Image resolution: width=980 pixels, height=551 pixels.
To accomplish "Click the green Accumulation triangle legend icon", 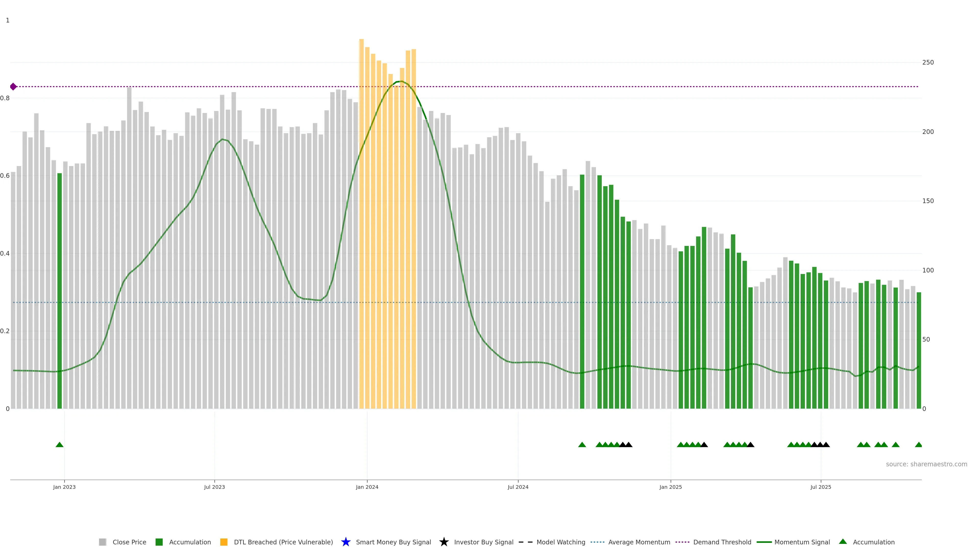I will 843,542.
